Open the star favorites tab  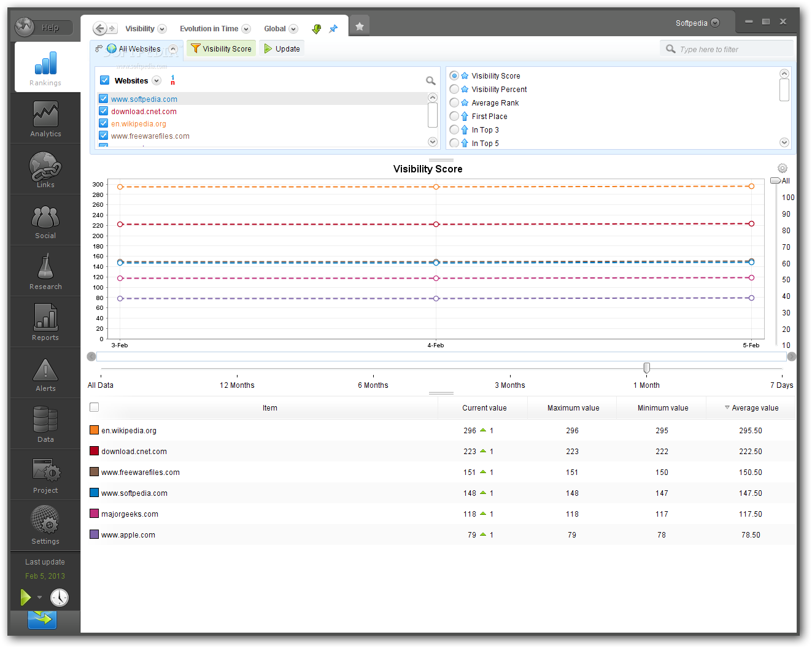[x=360, y=26]
